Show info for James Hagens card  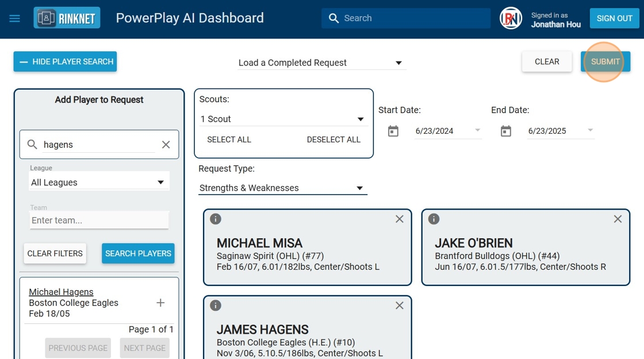pos(216,306)
